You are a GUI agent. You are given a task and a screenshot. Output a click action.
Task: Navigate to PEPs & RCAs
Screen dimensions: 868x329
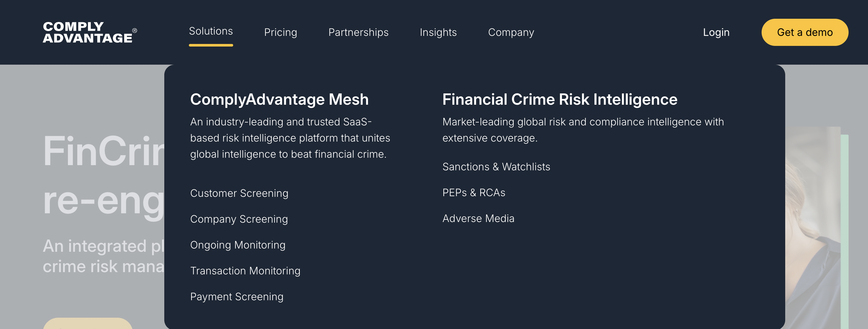click(x=473, y=193)
